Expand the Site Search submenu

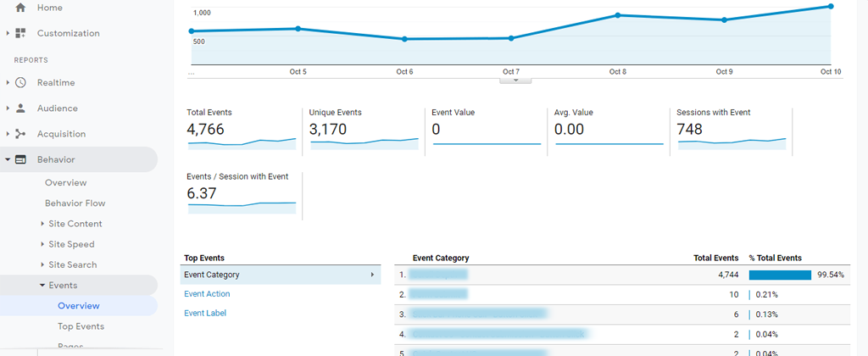pyautogui.click(x=42, y=264)
